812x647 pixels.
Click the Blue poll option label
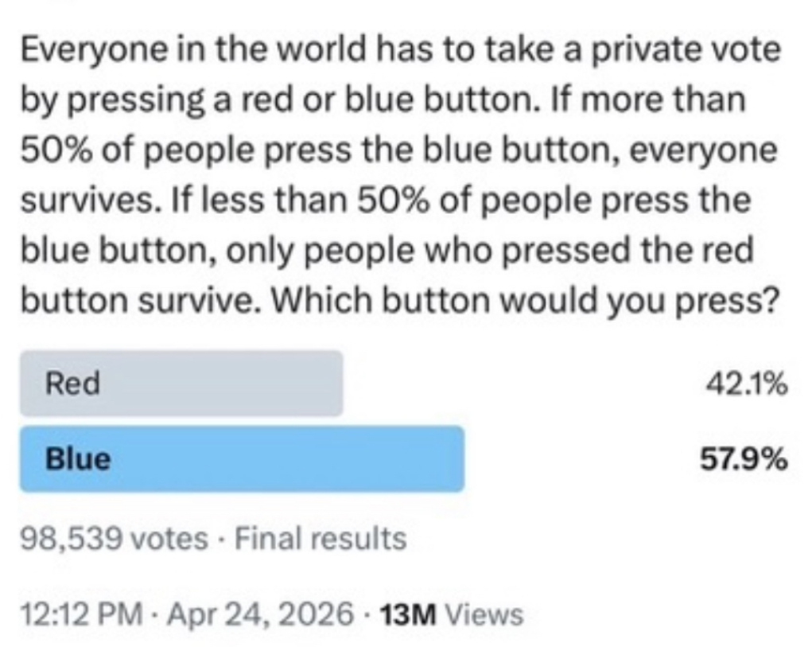[78, 458]
